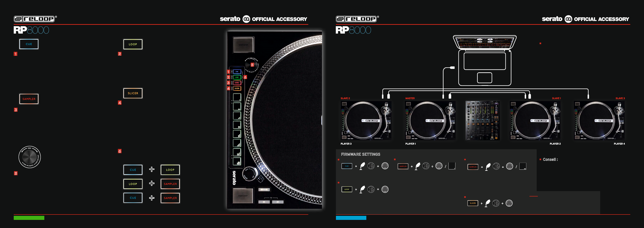Viewport: 644px width, 228px height.
Task: Click the SLICER button in Firmware Settings
Action: click(x=473, y=203)
